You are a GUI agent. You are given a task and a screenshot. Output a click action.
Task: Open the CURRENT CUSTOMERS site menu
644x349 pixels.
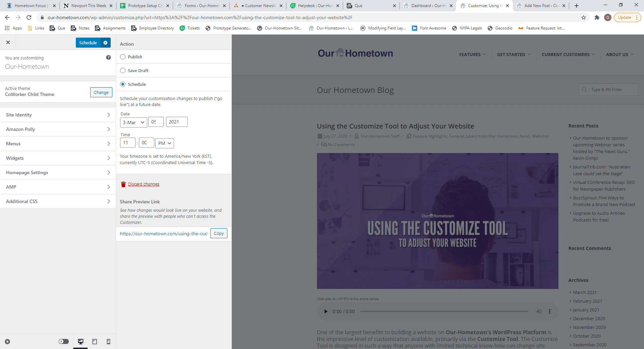click(x=569, y=54)
